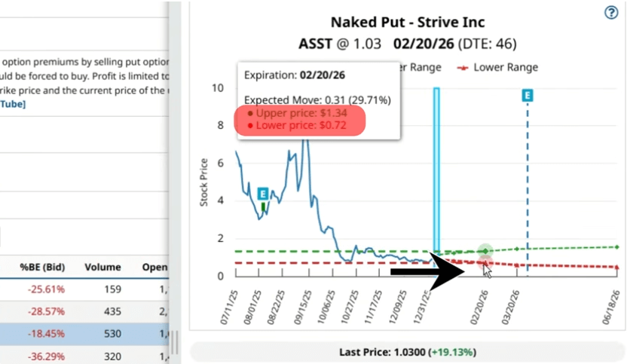Click the upcoming earnings E marker above dashed line

point(528,95)
